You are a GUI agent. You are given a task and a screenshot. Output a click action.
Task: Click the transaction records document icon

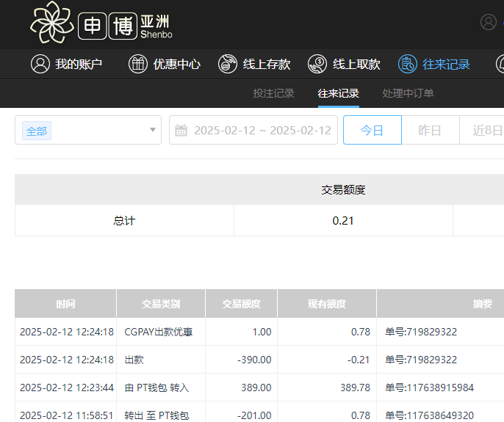(408, 64)
